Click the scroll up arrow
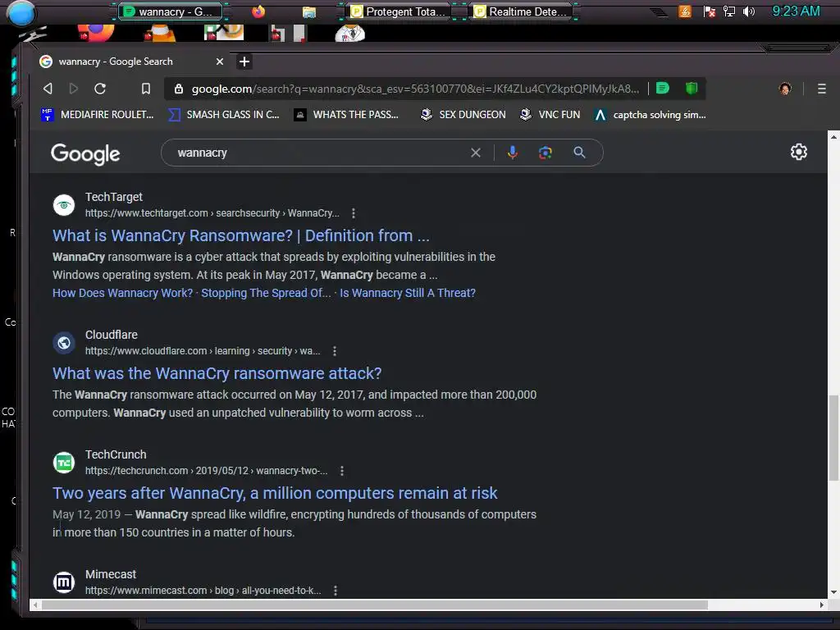Image resolution: width=840 pixels, height=630 pixels. click(833, 137)
